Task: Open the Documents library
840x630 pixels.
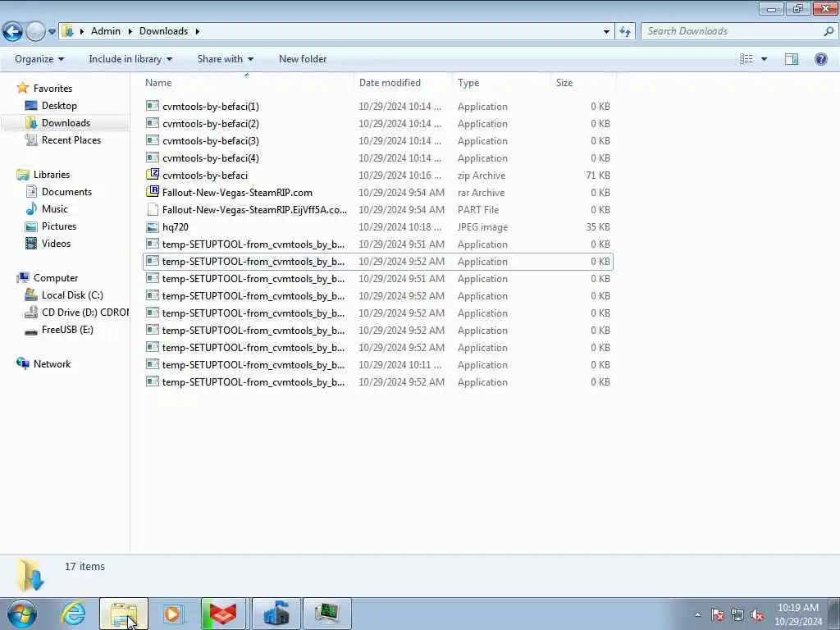Action: [x=66, y=192]
